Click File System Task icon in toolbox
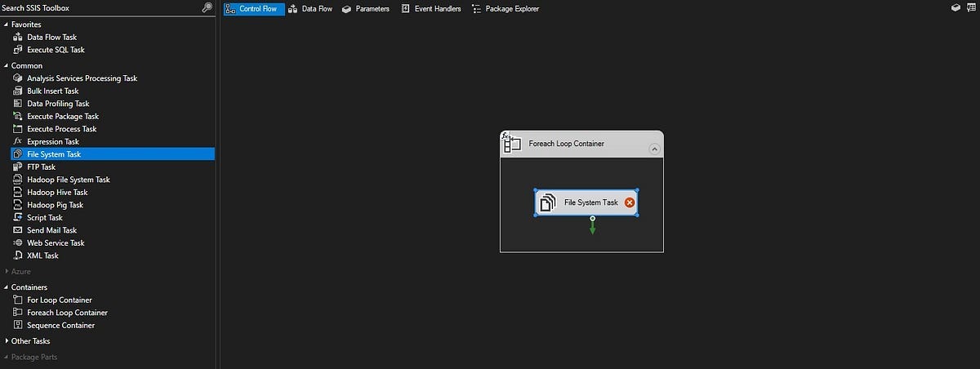980x369 pixels. [19, 154]
